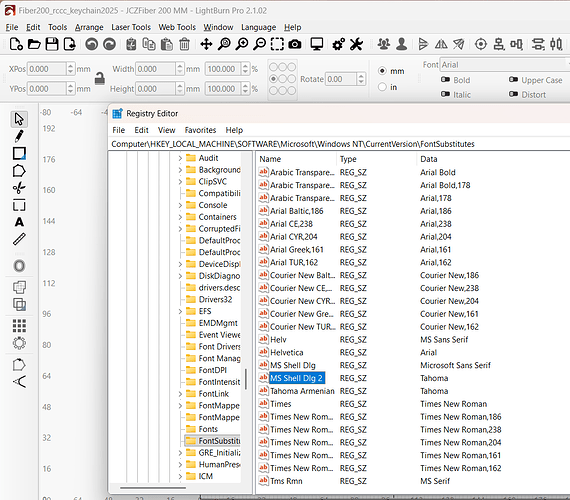Select the Polygon tool
This screenshot has height=500, width=570.
(x=19, y=171)
